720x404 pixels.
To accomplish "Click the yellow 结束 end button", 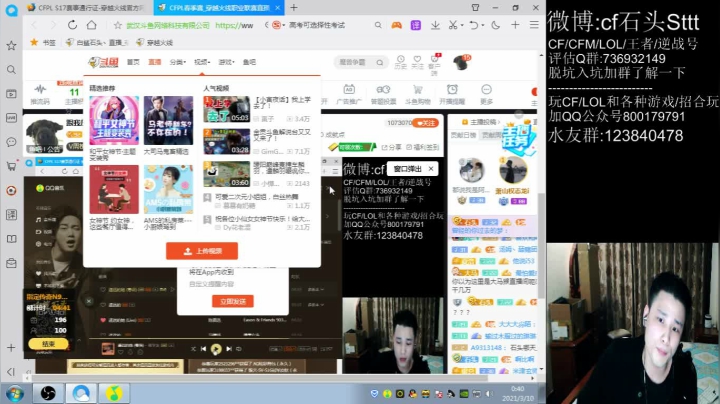I will [48, 343].
